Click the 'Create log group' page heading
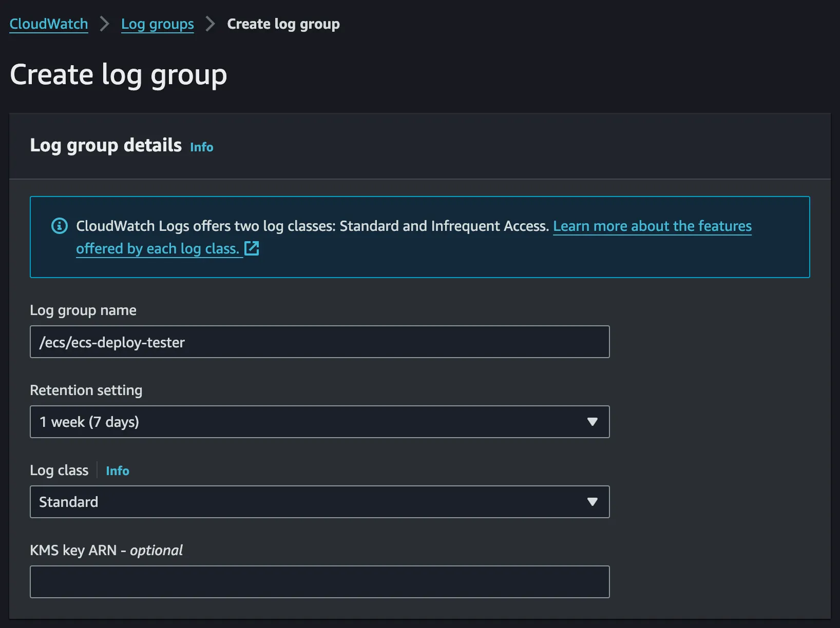The width and height of the screenshot is (840, 628). click(118, 75)
